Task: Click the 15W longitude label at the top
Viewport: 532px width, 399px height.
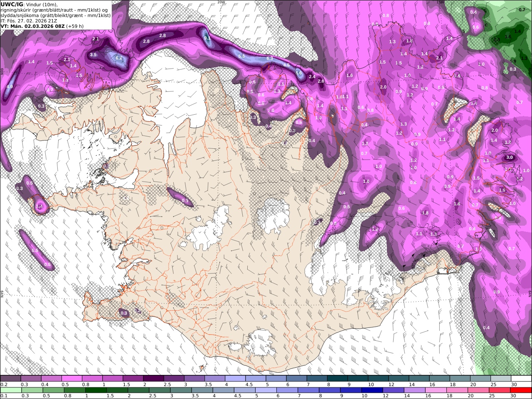Action: tap(440, 2)
